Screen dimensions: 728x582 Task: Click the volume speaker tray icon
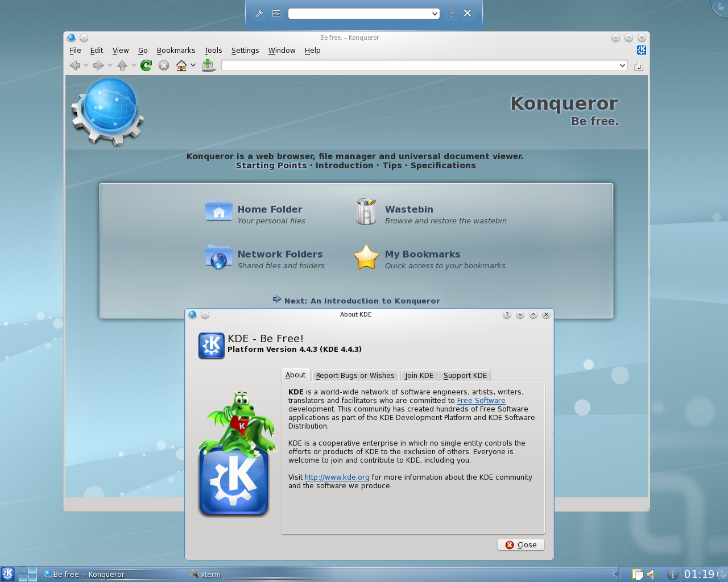point(652,575)
